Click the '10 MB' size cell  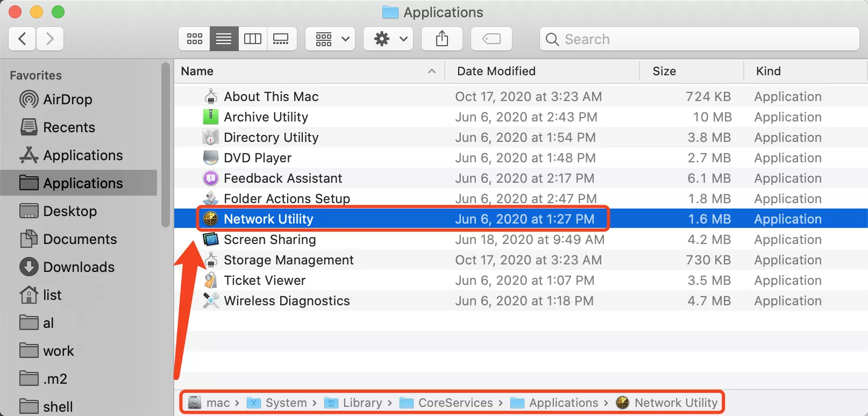click(712, 117)
